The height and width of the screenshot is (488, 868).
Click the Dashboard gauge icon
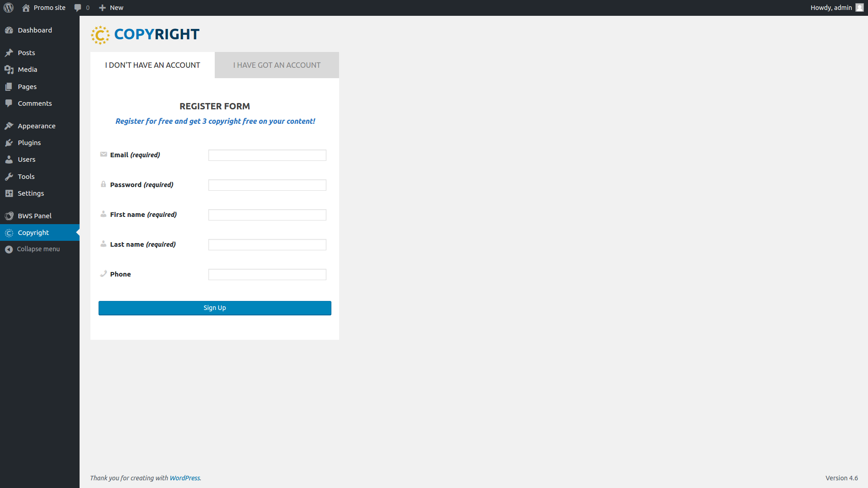(9, 30)
